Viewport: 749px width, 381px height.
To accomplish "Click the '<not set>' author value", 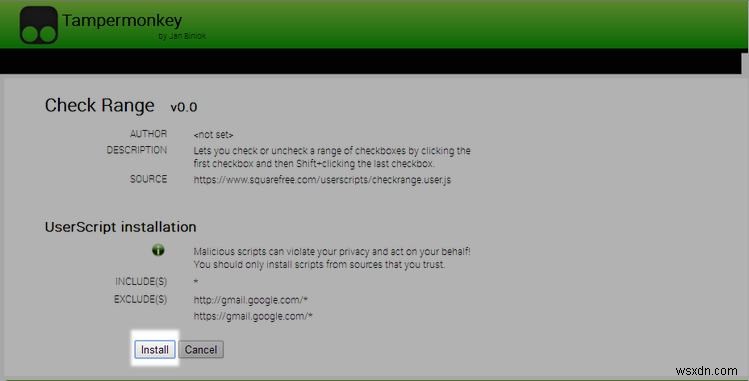I will (x=213, y=135).
